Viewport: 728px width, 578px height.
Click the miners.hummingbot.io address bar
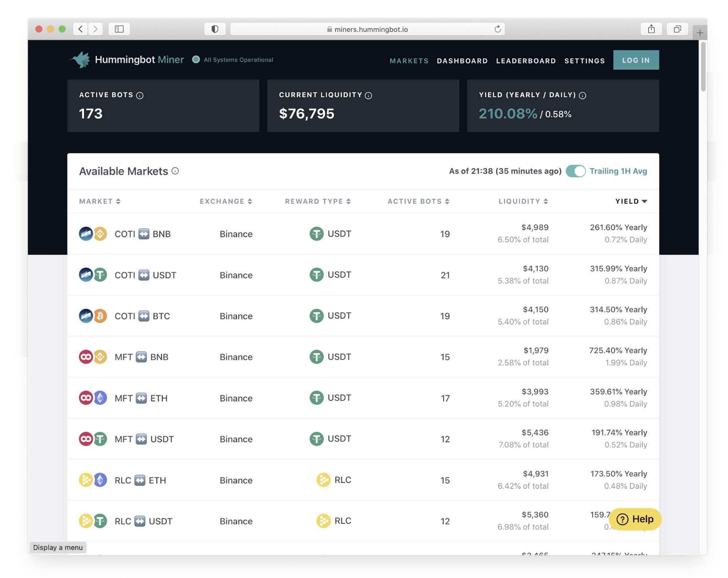coord(367,29)
